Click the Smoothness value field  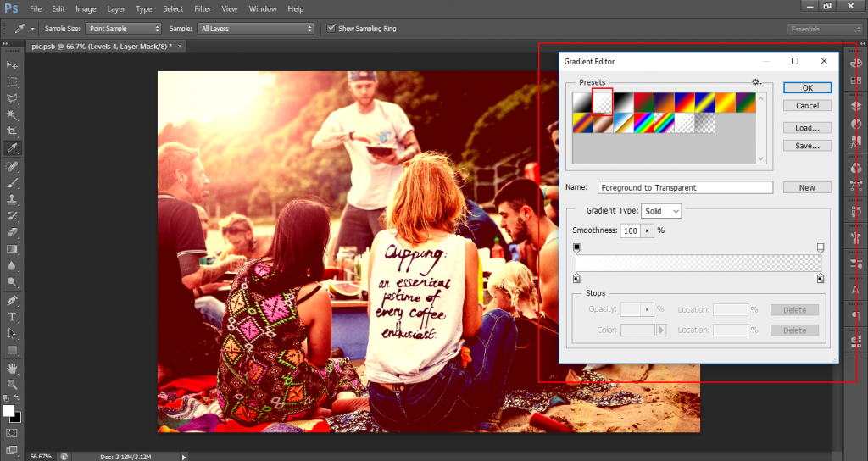(x=631, y=230)
